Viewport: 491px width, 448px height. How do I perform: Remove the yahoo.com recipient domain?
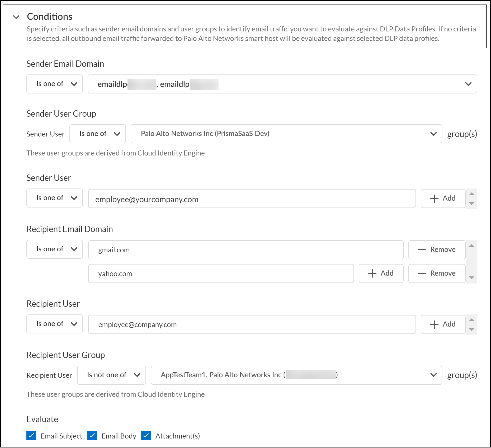[437, 273]
